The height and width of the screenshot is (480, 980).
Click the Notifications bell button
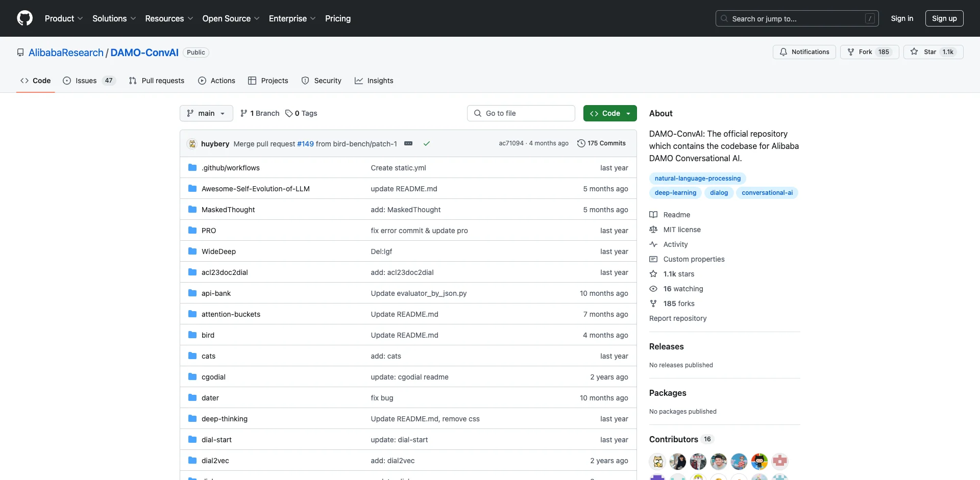(804, 52)
